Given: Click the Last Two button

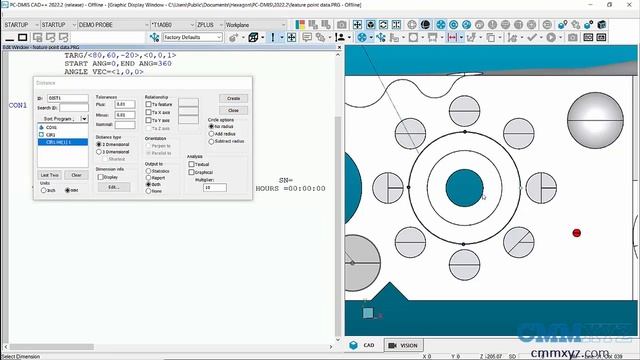Looking at the screenshot, I should [50, 175].
